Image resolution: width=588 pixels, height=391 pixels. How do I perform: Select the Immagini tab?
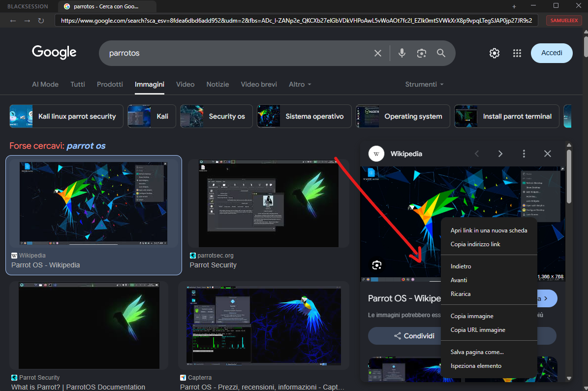(150, 84)
